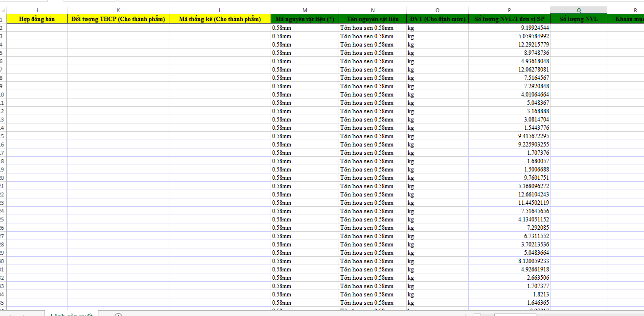Click 'ĐVT (Cho định mức)' header cell
Viewport: 644px width, 316px height.
[x=437, y=19]
